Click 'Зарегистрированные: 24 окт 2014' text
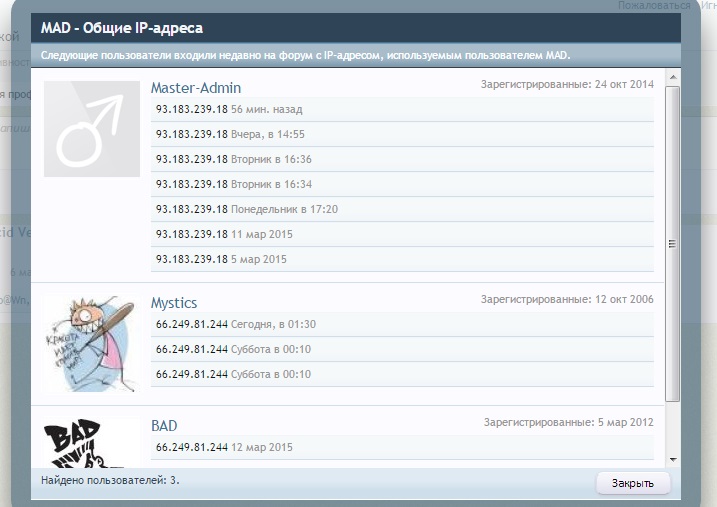 coord(567,85)
